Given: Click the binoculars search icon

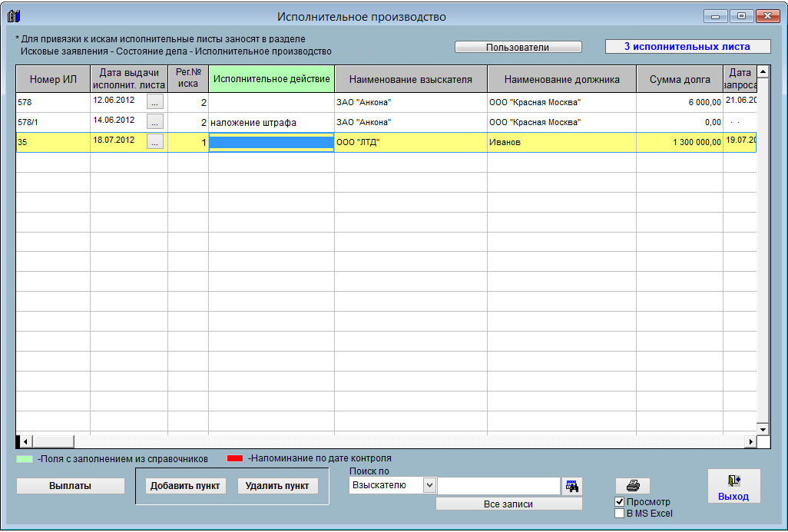Looking at the screenshot, I should click(x=572, y=486).
